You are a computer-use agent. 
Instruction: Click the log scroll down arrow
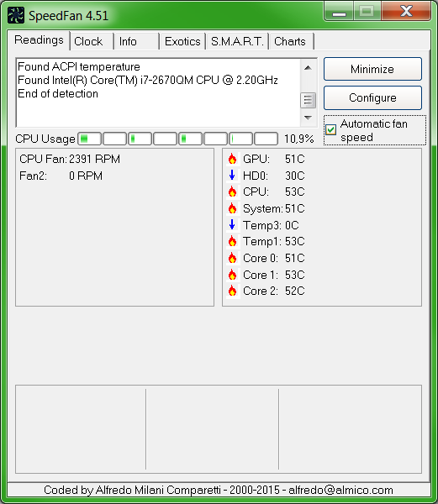[x=308, y=118]
